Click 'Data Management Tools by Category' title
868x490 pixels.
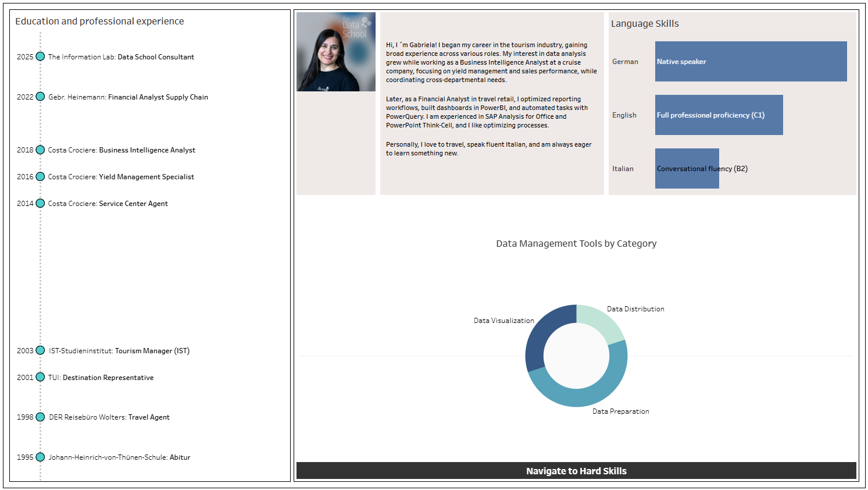click(x=576, y=244)
